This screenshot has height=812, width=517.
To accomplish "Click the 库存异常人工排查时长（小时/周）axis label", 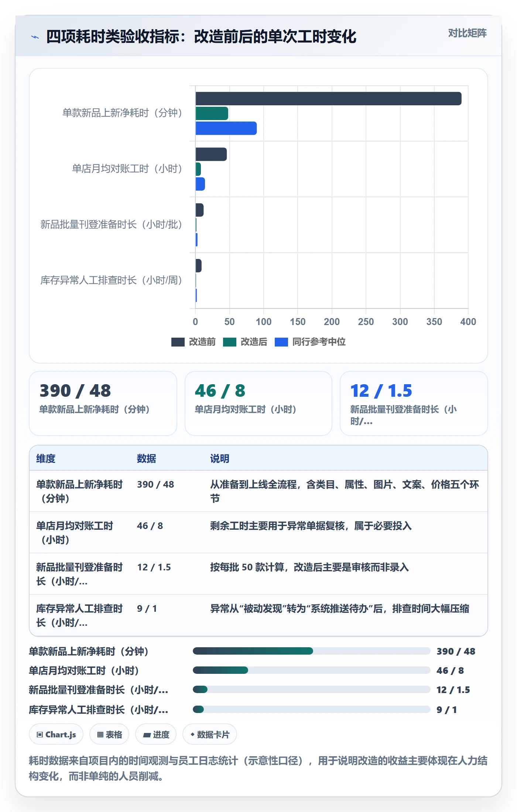I will coord(111,280).
